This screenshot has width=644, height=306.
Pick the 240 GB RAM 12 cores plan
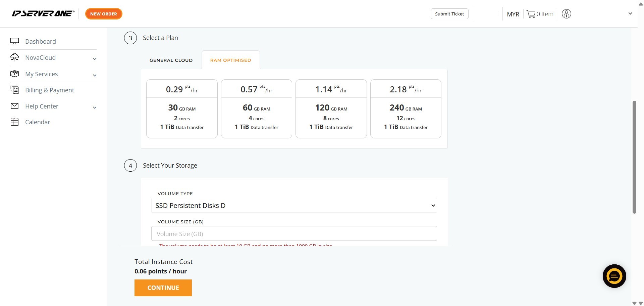[406, 109]
